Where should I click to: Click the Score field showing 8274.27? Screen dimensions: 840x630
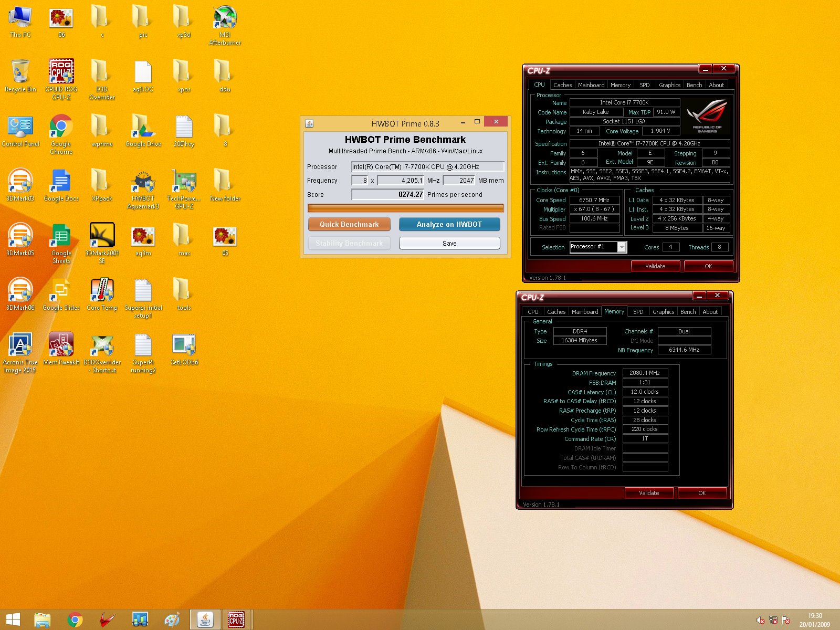coord(387,194)
